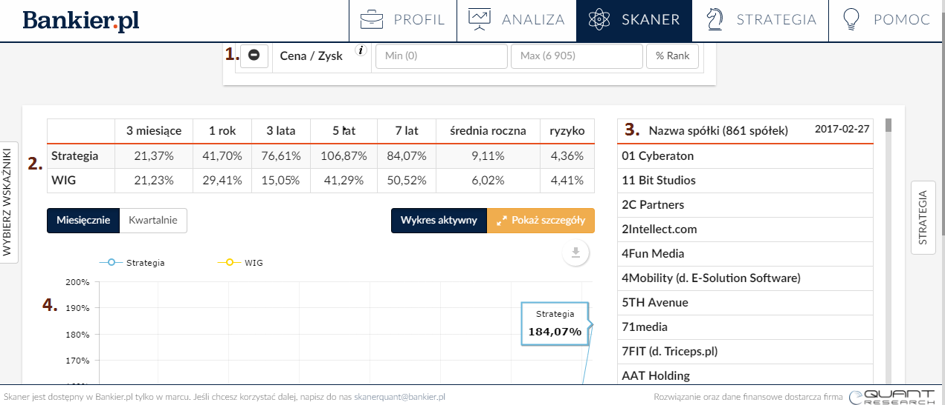Click the 3 lata column header
945x405 pixels.
pyautogui.click(x=281, y=131)
